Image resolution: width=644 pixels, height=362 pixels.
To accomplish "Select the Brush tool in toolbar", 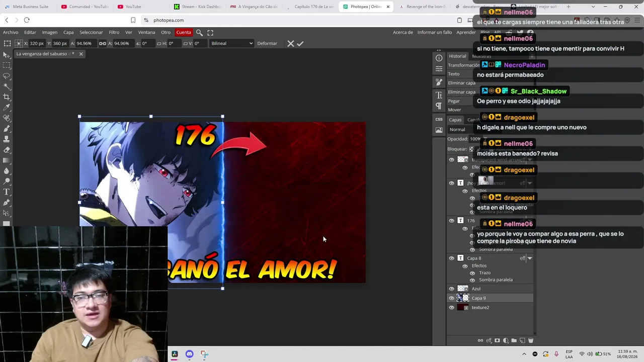I will (7, 129).
